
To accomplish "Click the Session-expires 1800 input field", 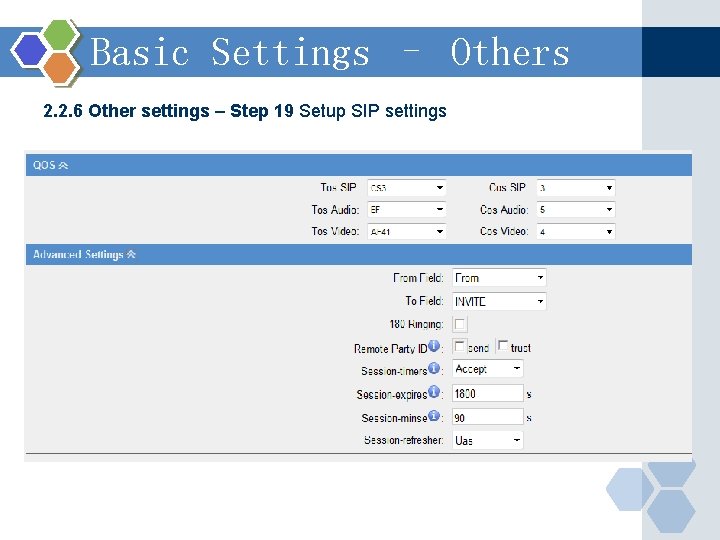I will [488, 394].
